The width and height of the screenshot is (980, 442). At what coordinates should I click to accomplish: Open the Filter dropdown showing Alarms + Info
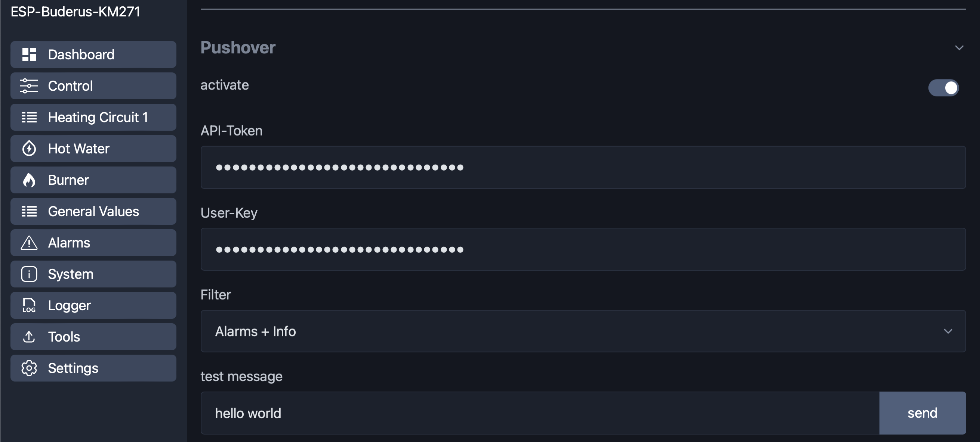click(x=583, y=331)
